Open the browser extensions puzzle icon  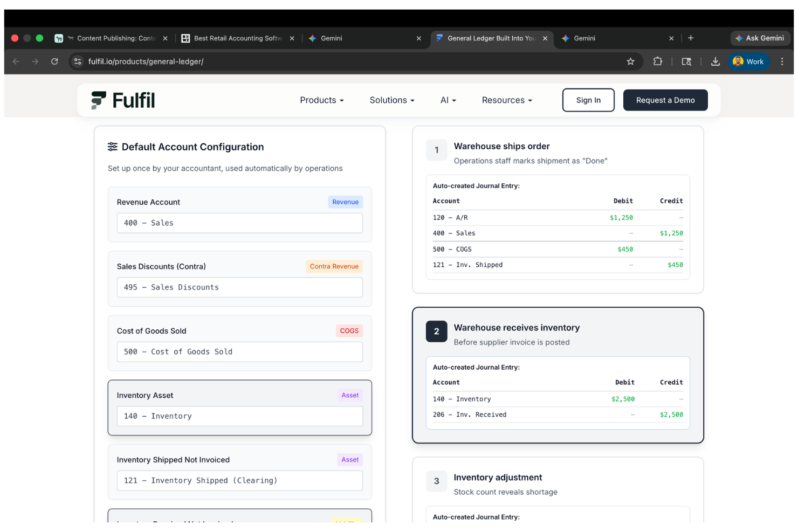coord(658,61)
